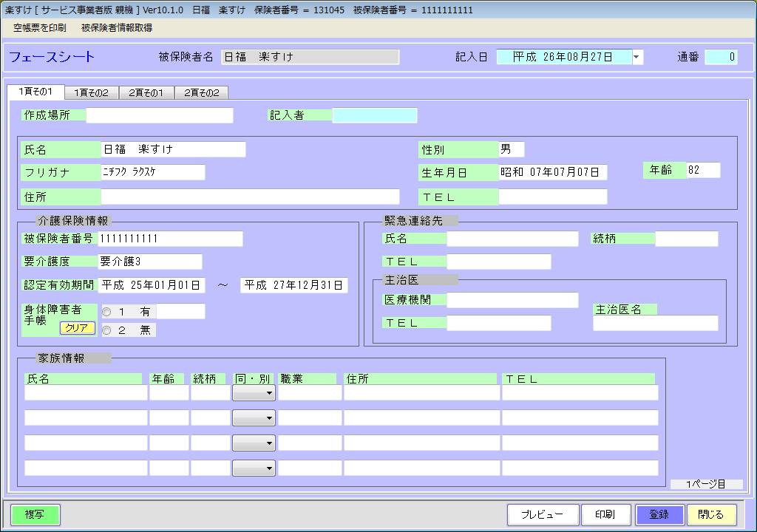Click the 主治医名 field
The height and width of the screenshot is (532, 757).
tap(656, 323)
